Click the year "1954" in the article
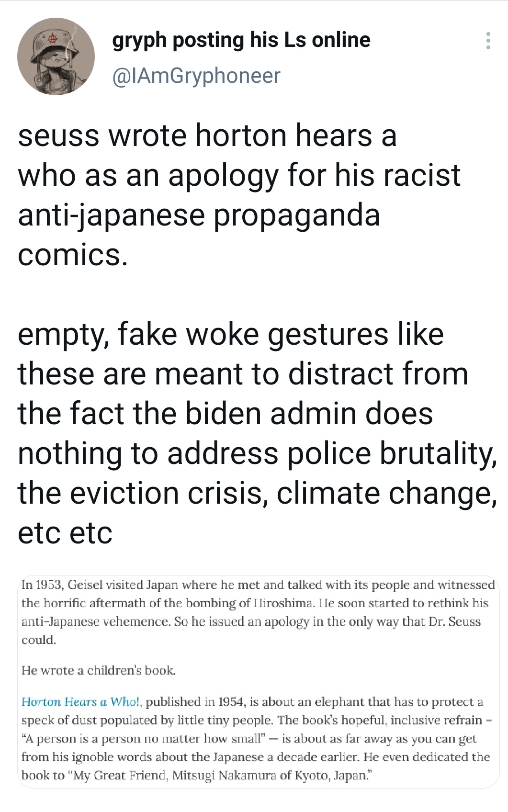 click(232, 702)
